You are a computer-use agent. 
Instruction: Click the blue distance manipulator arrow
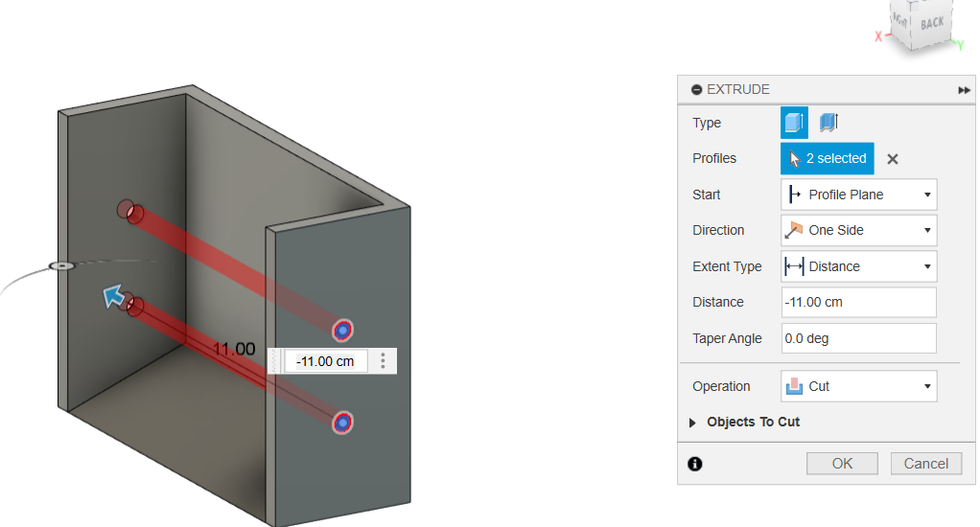pos(115,297)
